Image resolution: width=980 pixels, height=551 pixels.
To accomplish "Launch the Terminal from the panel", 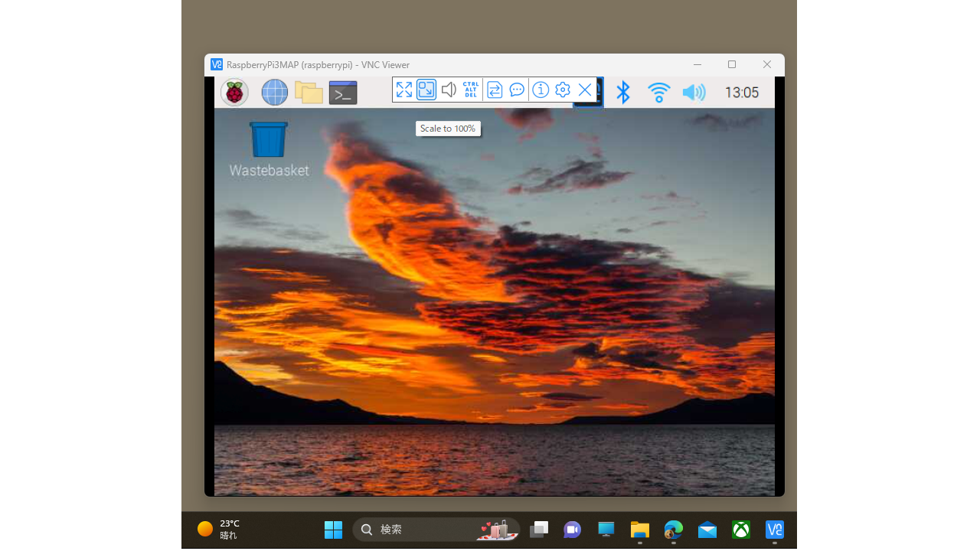I will click(x=343, y=93).
